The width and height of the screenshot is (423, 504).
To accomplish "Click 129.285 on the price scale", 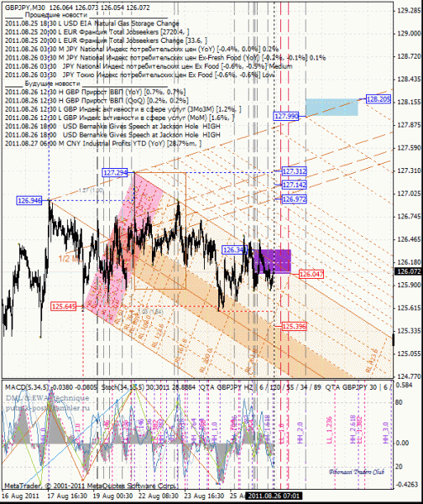I will (x=409, y=11).
